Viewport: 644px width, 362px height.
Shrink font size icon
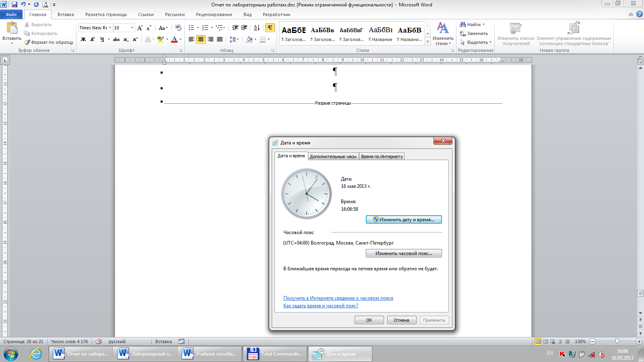point(149,28)
